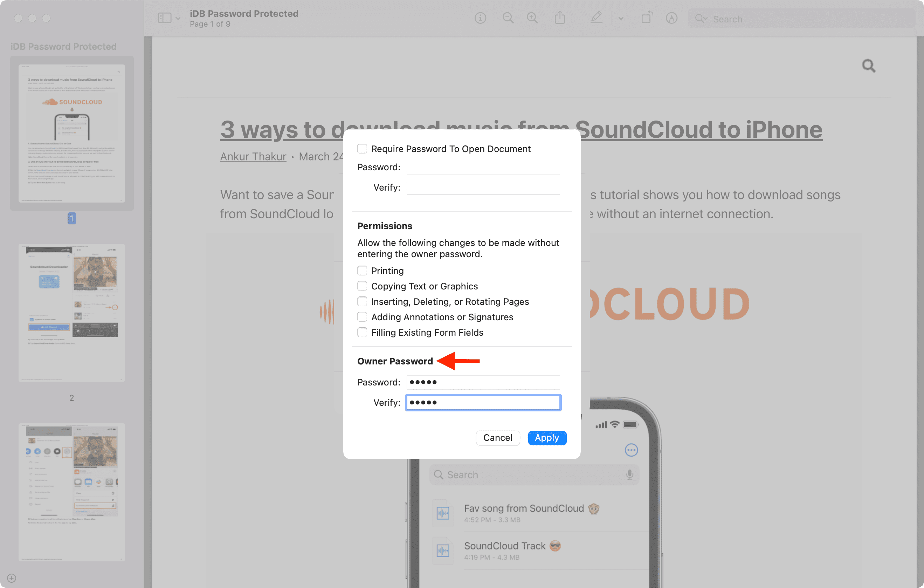Click the sidebar document name heading
924x588 pixels.
coord(63,47)
